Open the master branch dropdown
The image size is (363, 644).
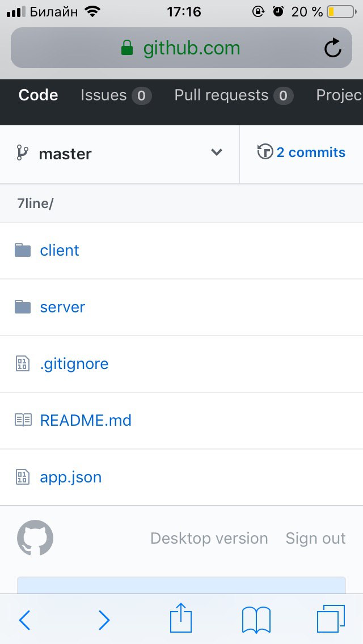tap(119, 154)
